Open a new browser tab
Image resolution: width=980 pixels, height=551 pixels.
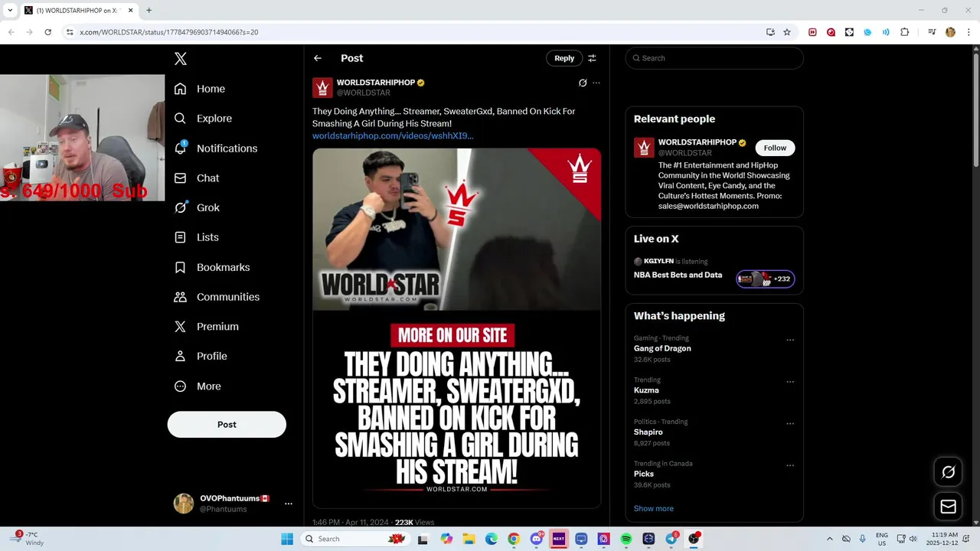(149, 11)
